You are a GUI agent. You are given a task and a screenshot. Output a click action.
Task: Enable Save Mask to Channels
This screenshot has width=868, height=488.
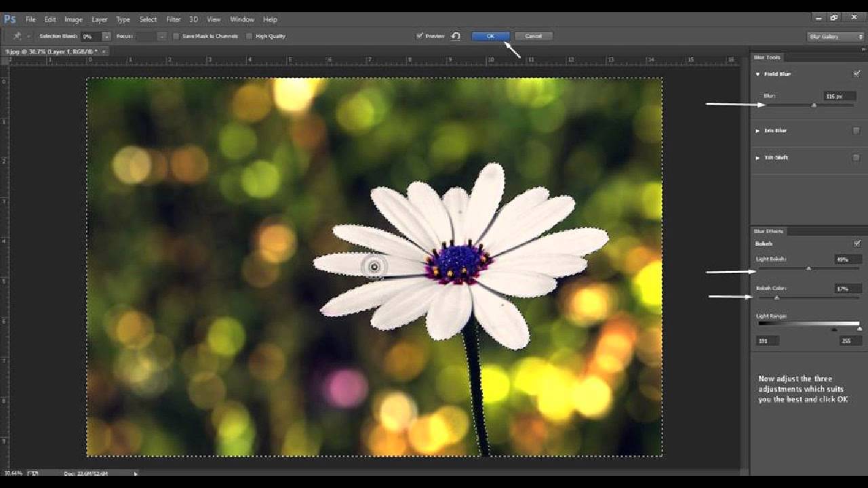coord(176,36)
